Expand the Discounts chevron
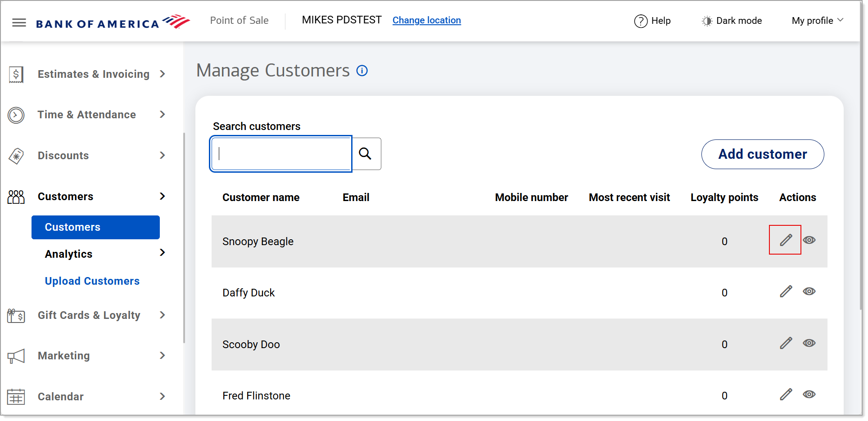This screenshot has width=868, height=421. pos(163,155)
